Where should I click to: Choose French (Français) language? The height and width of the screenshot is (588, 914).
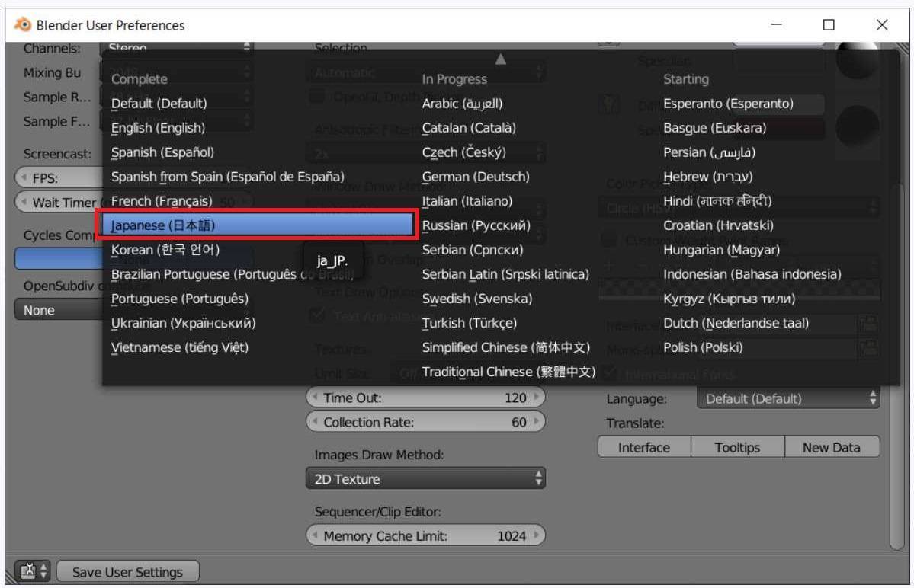(162, 201)
